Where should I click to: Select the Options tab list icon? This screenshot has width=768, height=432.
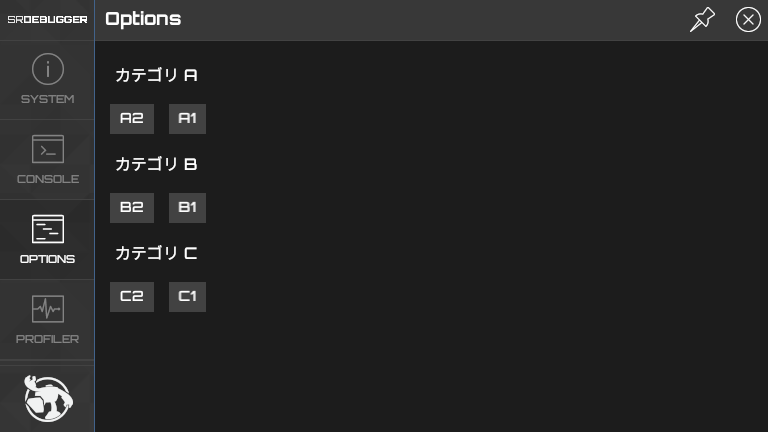click(47, 229)
